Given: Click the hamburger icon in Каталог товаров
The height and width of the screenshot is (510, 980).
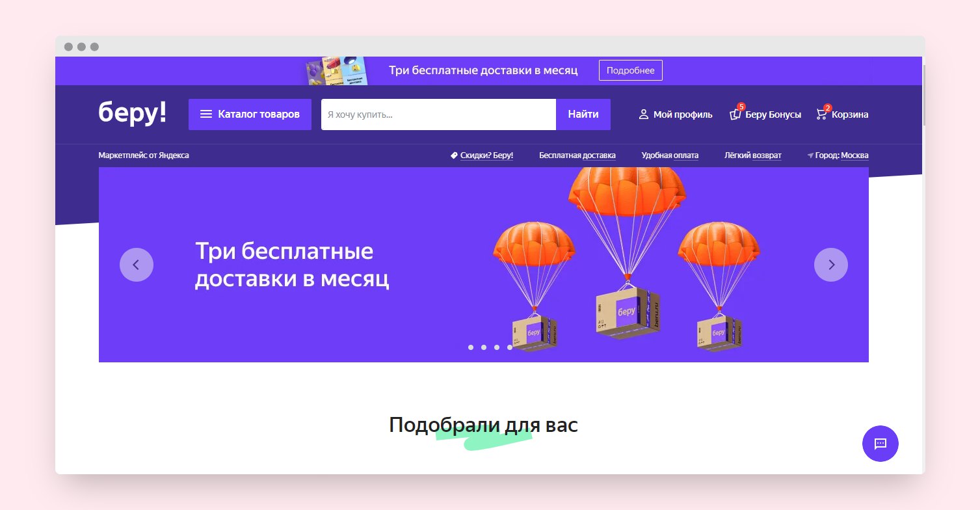Looking at the screenshot, I should tap(206, 114).
